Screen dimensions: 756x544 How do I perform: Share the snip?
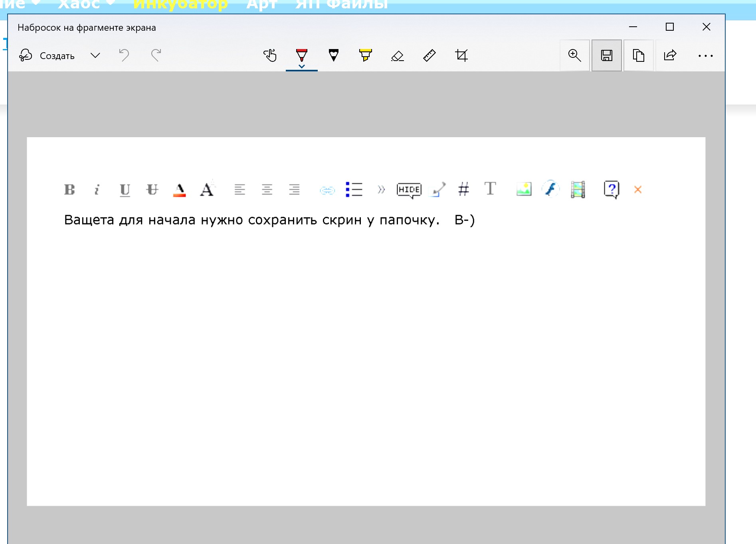pos(670,55)
